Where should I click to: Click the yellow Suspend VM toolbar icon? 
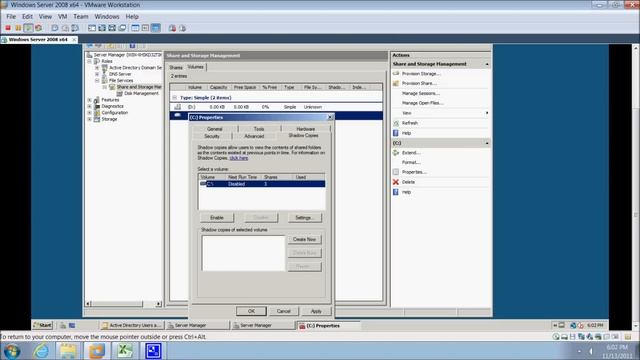point(18,28)
